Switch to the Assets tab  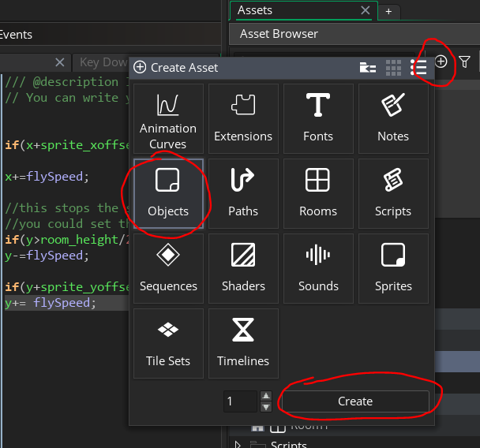tap(255, 10)
